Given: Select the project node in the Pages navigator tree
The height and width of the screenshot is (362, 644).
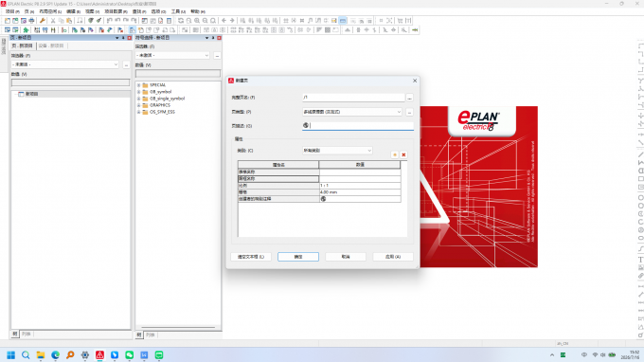Looking at the screenshot, I should click(x=31, y=94).
